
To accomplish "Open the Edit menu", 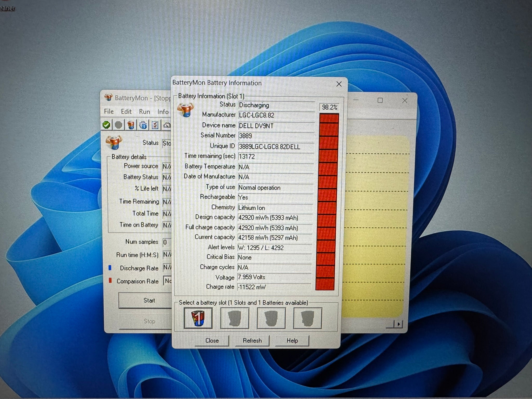I will [x=126, y=111].
